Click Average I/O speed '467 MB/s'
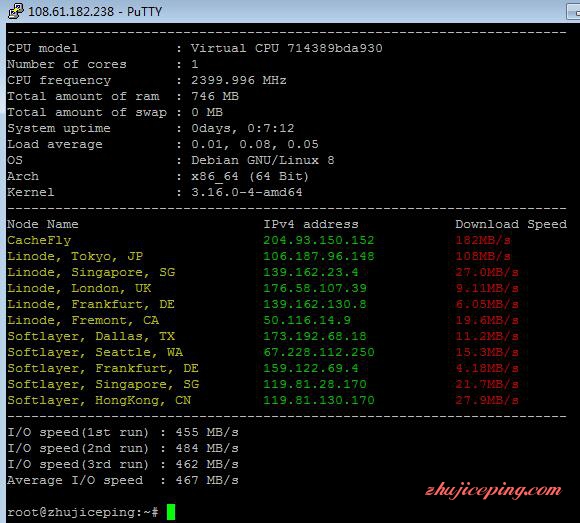Image resolution: width=580 pixels, height=523 pixels. pyautogui.click(x=207, y=480)
